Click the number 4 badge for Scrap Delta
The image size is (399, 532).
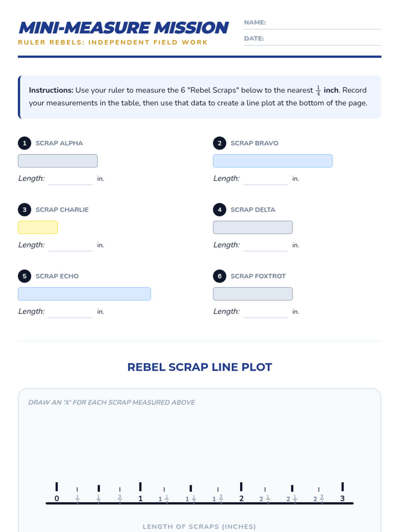pos(219,210)
